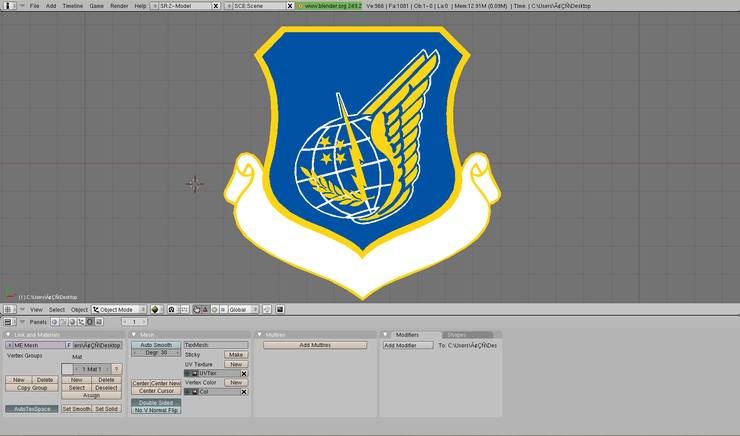Open the Render menu
The width and height of the screenshot is (740, 436).
pos(119,6)
